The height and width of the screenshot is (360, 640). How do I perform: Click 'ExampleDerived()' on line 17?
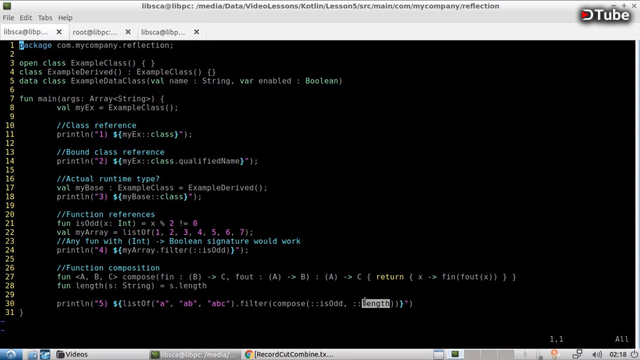(x=225, y=188)
